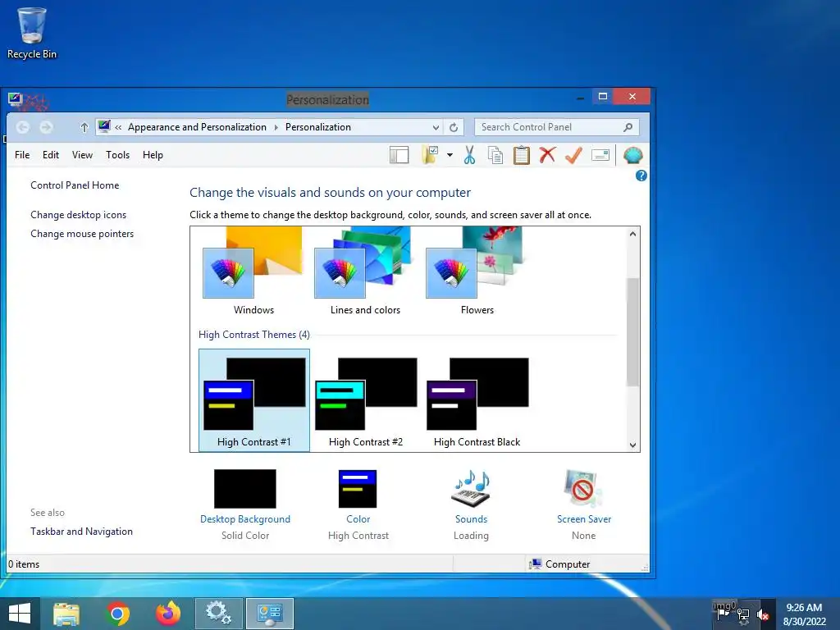Viewport: 840px width, 630px height.
Task: Open the Color settings icon
Action: coord(358,489)
